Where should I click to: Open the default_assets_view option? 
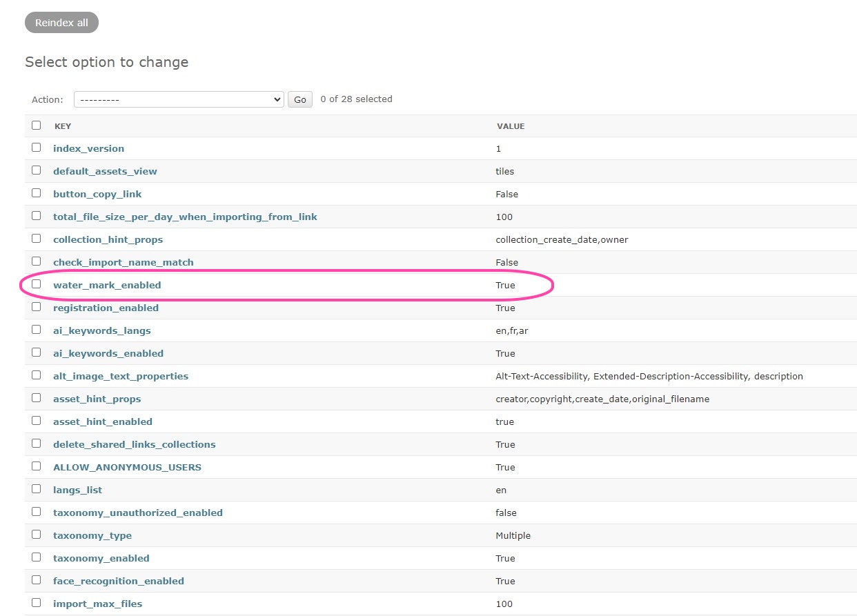click(x=105, y=171)
